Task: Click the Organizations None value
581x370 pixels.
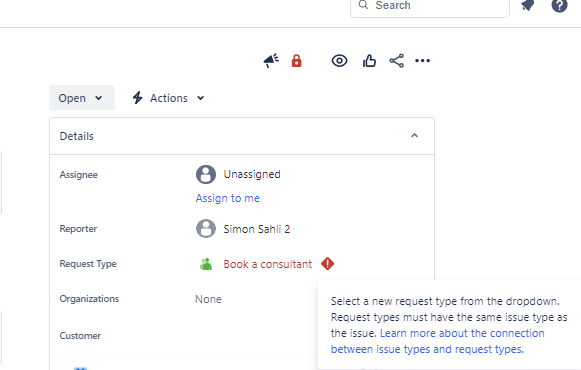Action: [208, 299]
